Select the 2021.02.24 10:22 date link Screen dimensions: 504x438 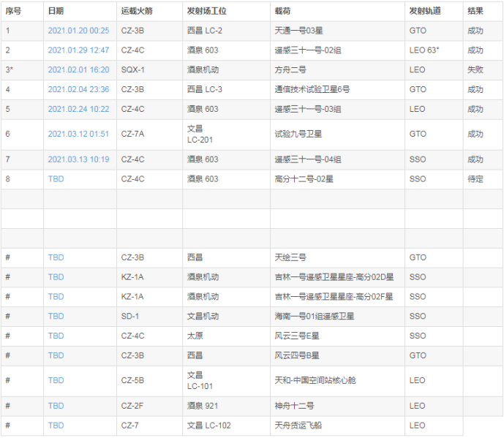tap(78, 110)
